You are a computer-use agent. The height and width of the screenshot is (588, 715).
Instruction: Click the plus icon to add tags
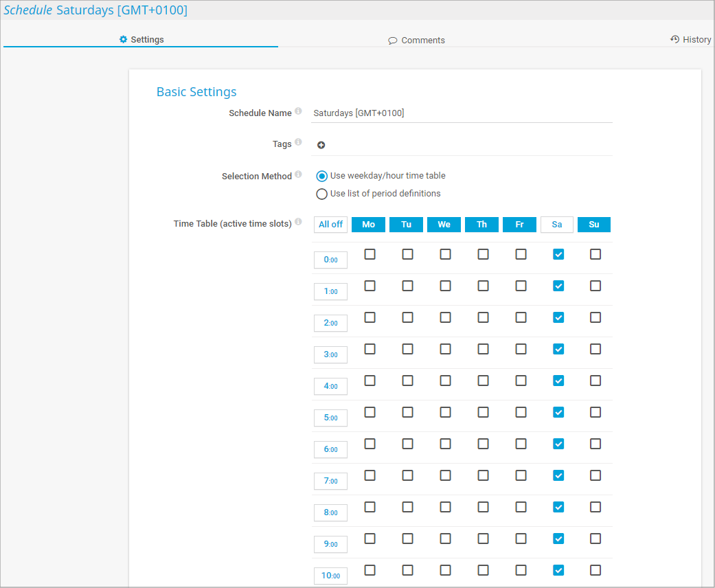(321, 145)
